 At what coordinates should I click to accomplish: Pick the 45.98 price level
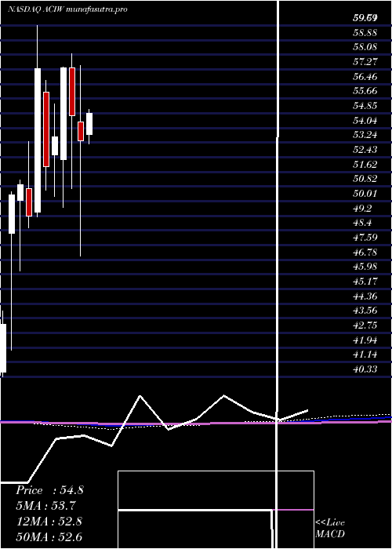(365, 267)
